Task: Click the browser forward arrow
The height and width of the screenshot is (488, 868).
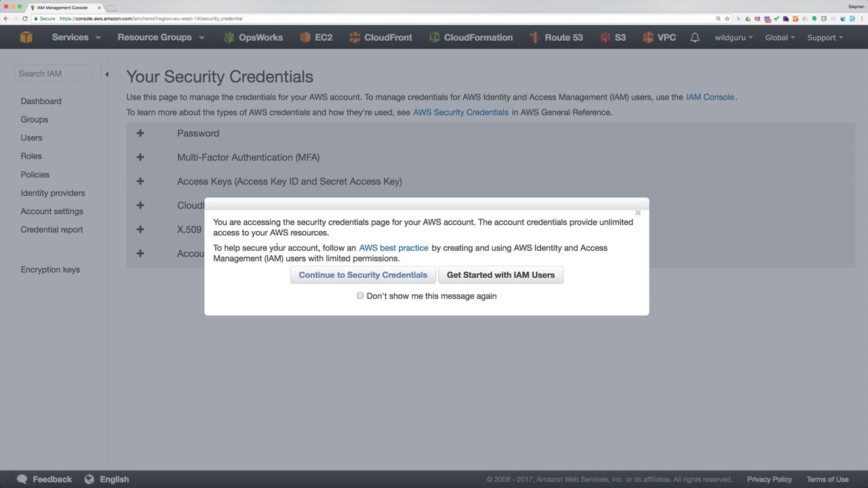Action: [16, 18]
